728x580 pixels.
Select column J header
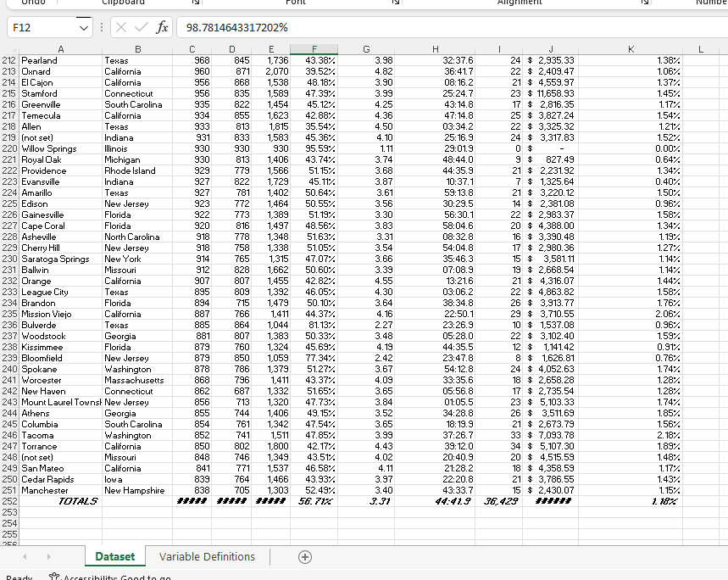[x=550, y=49]
